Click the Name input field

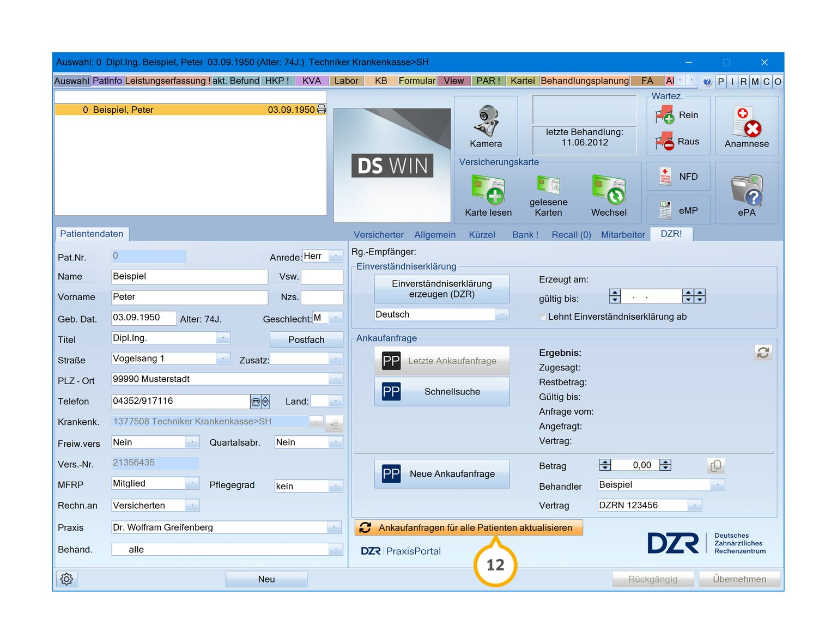pyautogui.click(x=189, y=277)
